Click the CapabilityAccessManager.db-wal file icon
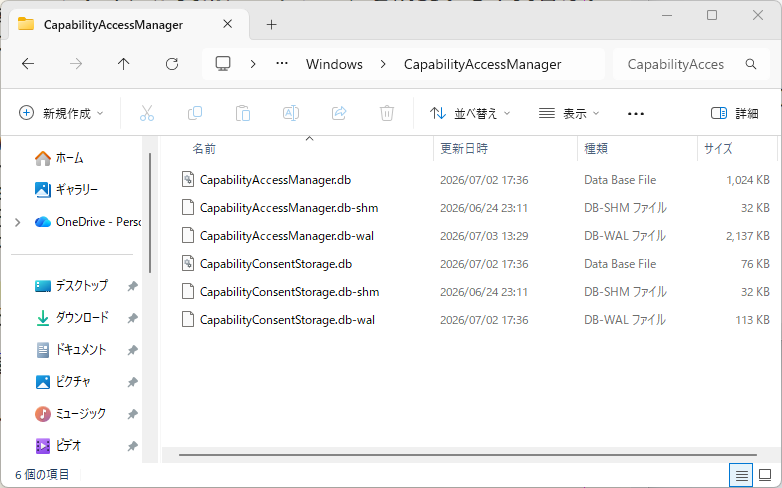This screenshot has height=488, width=782. pyautogui.click(x=188, y=235)
